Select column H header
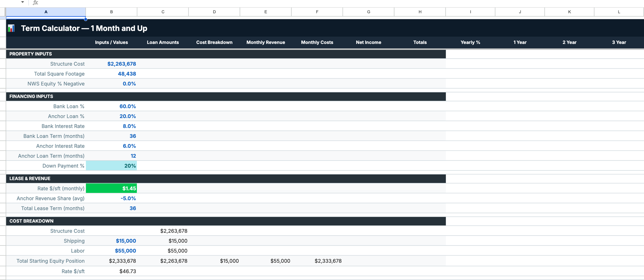This screenshot has height=280, width=644. coord(420,12)
